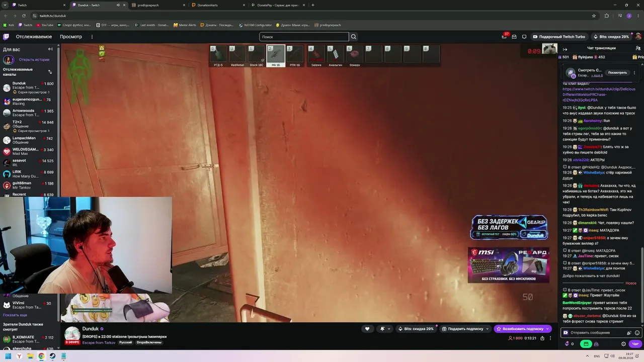Click the "DropsВключены" stream tag

click(x=149, y=342)
